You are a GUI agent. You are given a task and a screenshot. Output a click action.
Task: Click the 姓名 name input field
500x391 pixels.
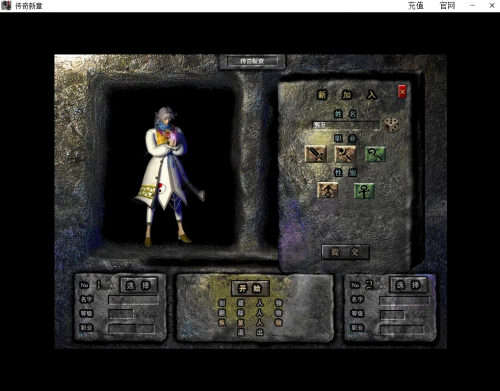(x=346, y=125)
